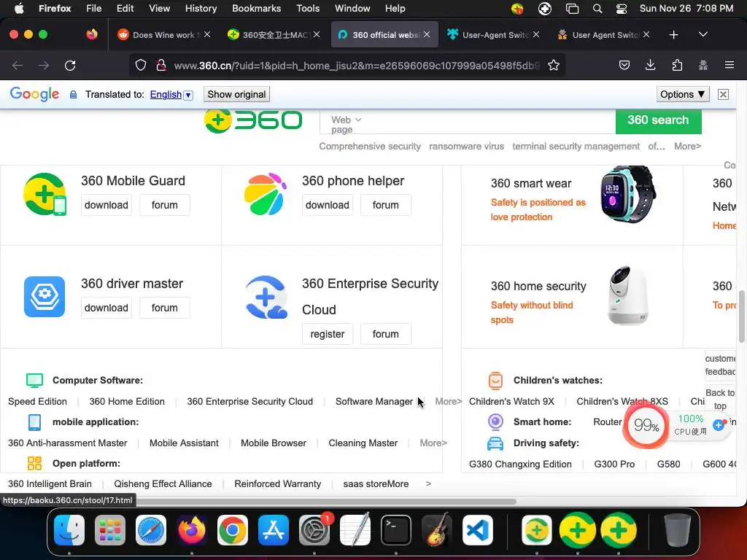This screenshot has width=747, height=560.
Task: Expand More> in mobile application row
Action: (433, 443)
